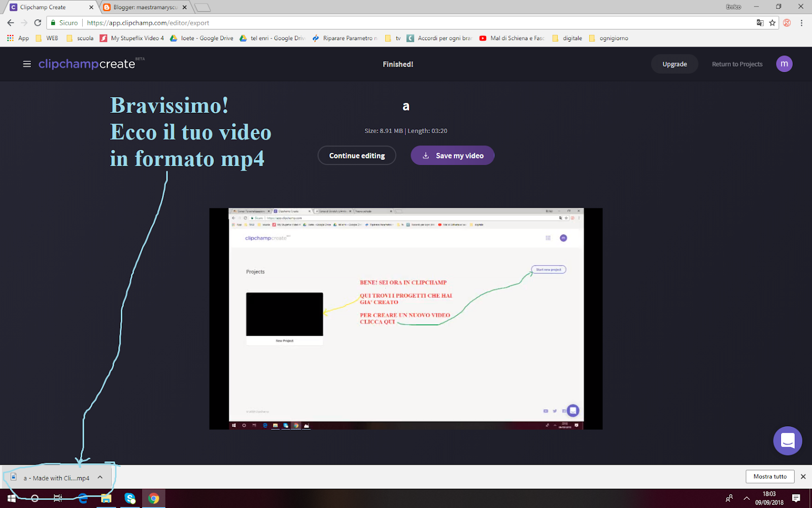Open the Clipchamp hamburger menu
This screenshot has width=812, height=508.
(x=27, y=64)
